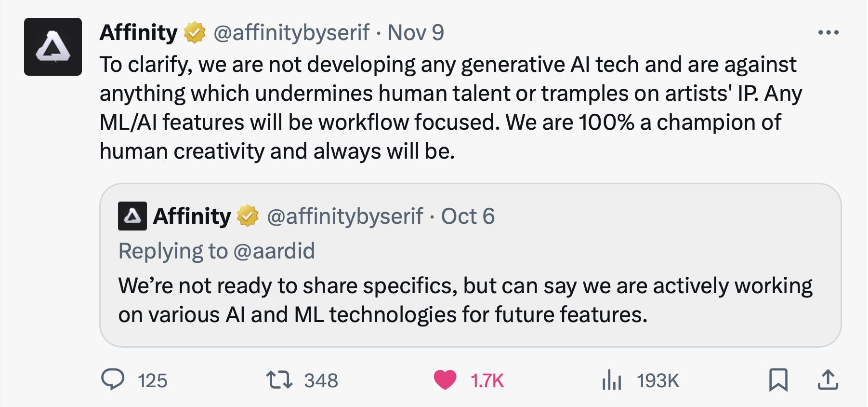This screenshot has width=868, height=407.
Task: Click the small Affinity avatar in quoted tweet
Action: [132, 216]
